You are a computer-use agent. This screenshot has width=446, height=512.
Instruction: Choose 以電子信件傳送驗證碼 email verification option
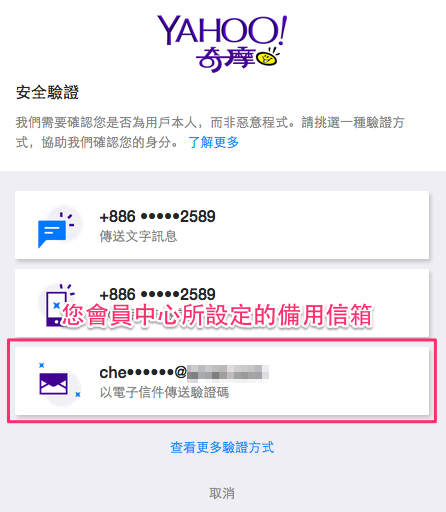(164, 392)
